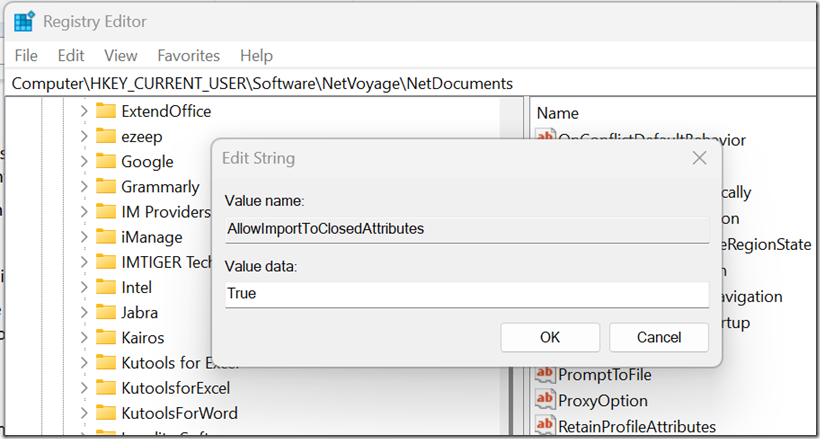Open the Favorites menu
The height and width of the screenshot is (439, 820).
[x=189, y=55]
